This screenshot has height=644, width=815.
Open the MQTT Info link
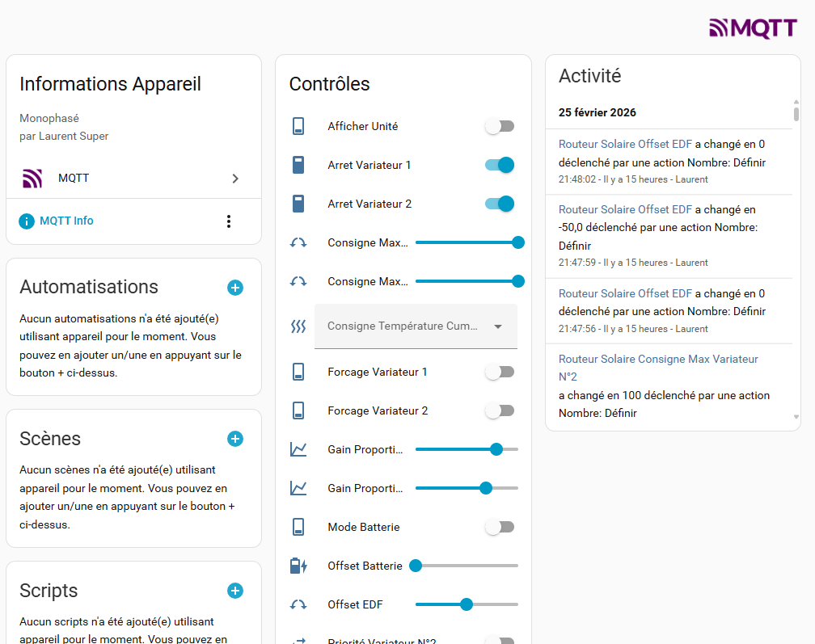click(66, 221)
